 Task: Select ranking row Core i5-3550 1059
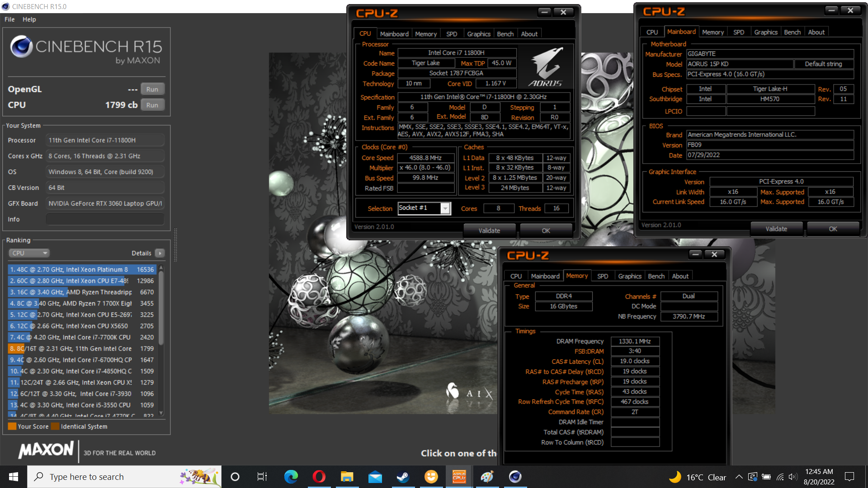pyautogui.click(x=82, y=405)
